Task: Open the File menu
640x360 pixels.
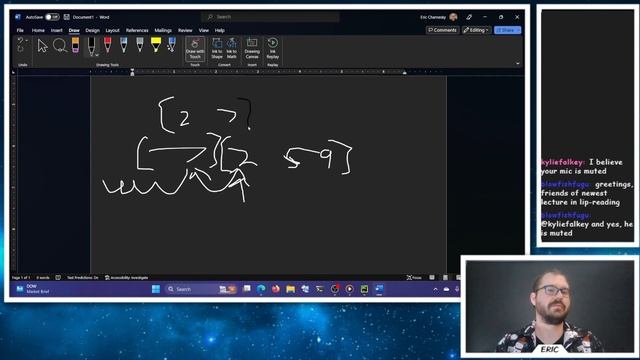Action: pos(20,30)
